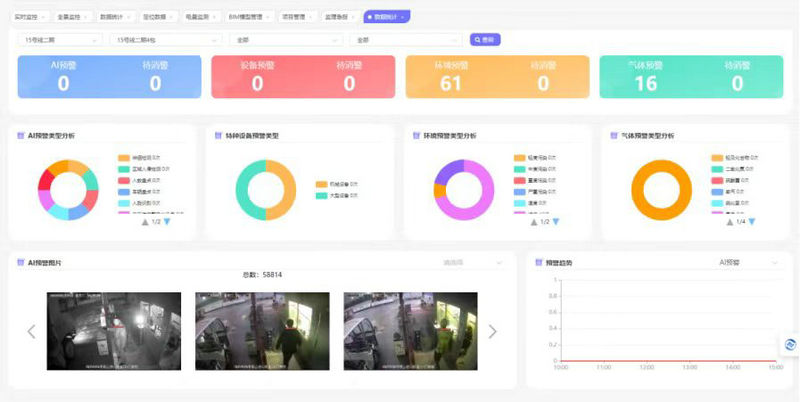Click the purple 查询 search button
The width and height of the screenshot is (800, 402).
(485, 40)
